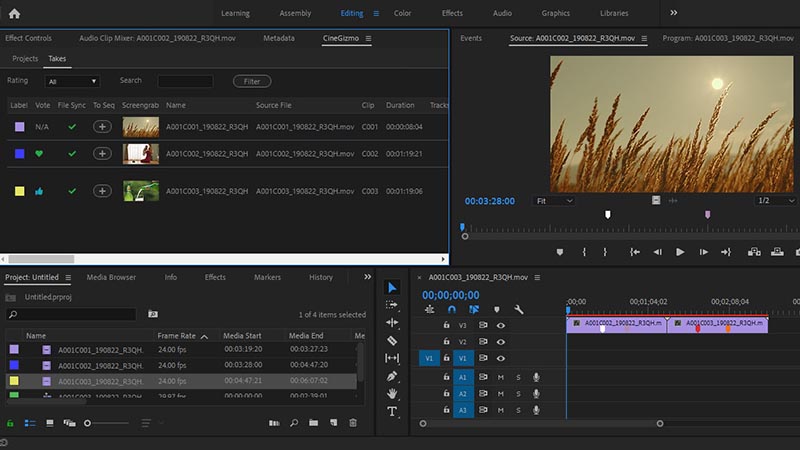Select the Type tool

pyautogui.click(x=392, y=411)
